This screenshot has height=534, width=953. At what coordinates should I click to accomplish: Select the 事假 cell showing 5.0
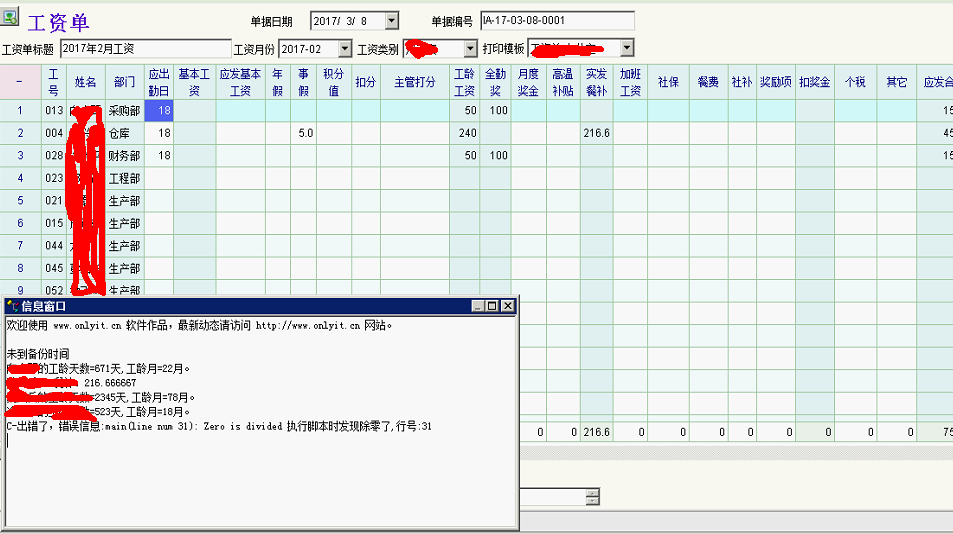[305, 133]
